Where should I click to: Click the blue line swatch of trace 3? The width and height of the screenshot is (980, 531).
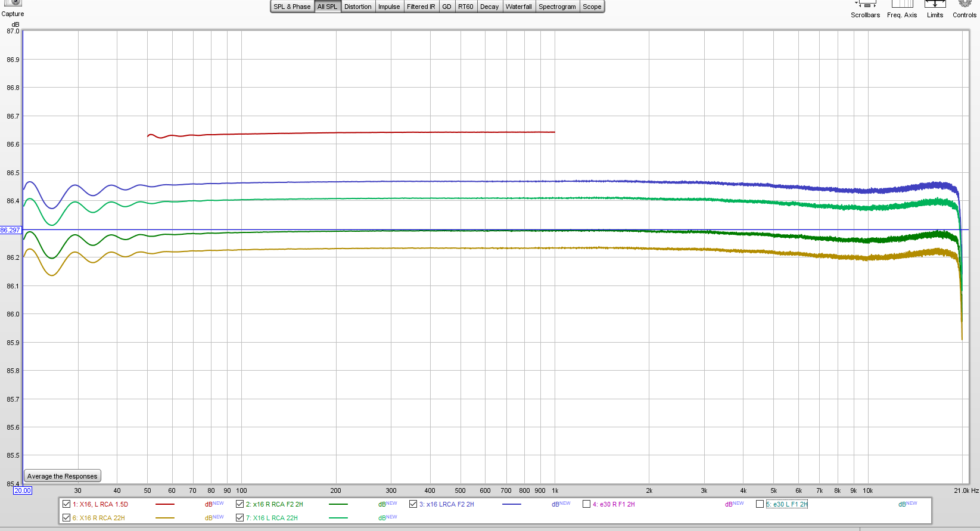(512, 504)
